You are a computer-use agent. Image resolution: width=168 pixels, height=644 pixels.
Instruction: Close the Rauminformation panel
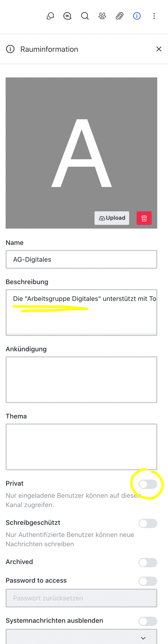[x=159, y=49]
